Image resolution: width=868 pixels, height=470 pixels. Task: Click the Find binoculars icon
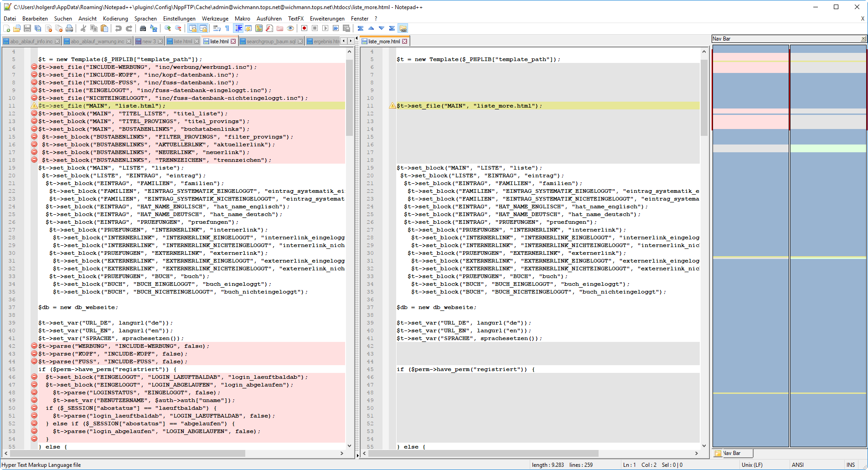pyautogui.click(x=143, y=28)
